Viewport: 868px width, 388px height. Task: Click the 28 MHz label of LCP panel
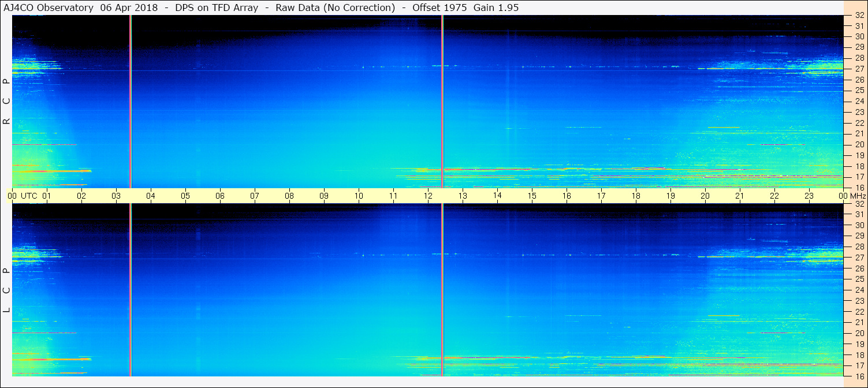(x=859, y=247)
